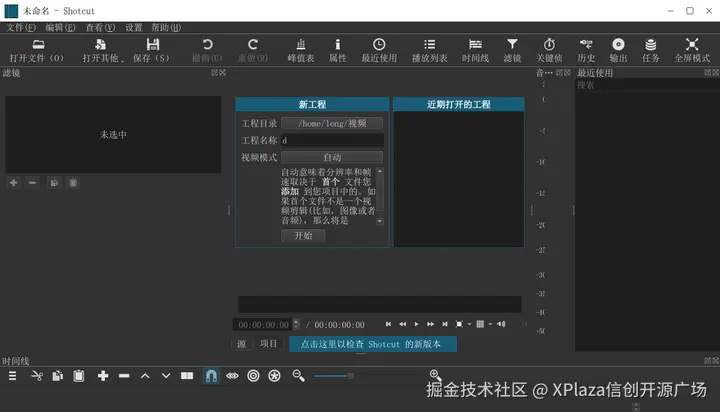Toggle ripple mode in timeline toolbar
Image resolution: width=720 pixels, height=412 pixels.
pyautogui.click(x=253, y=376)
